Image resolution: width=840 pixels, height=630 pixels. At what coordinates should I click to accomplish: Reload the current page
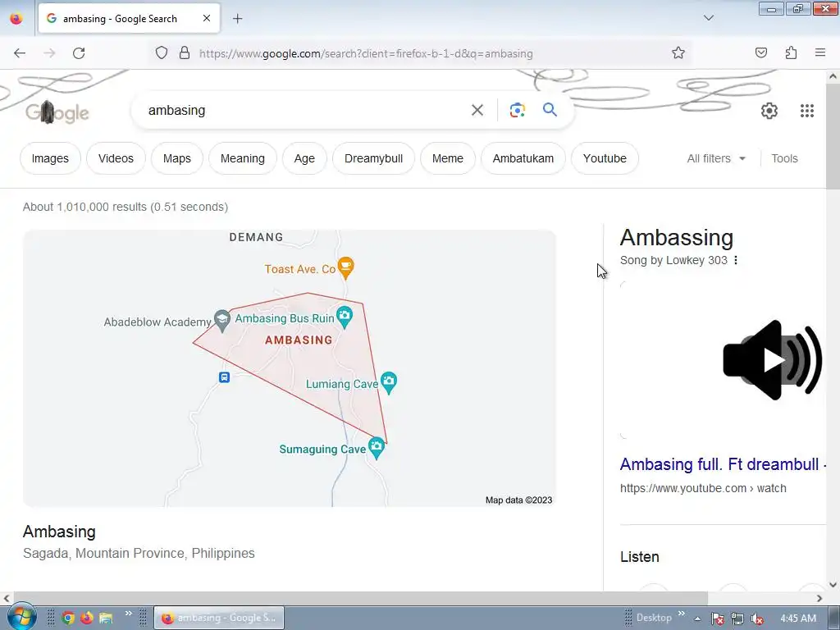pos(79,53)
